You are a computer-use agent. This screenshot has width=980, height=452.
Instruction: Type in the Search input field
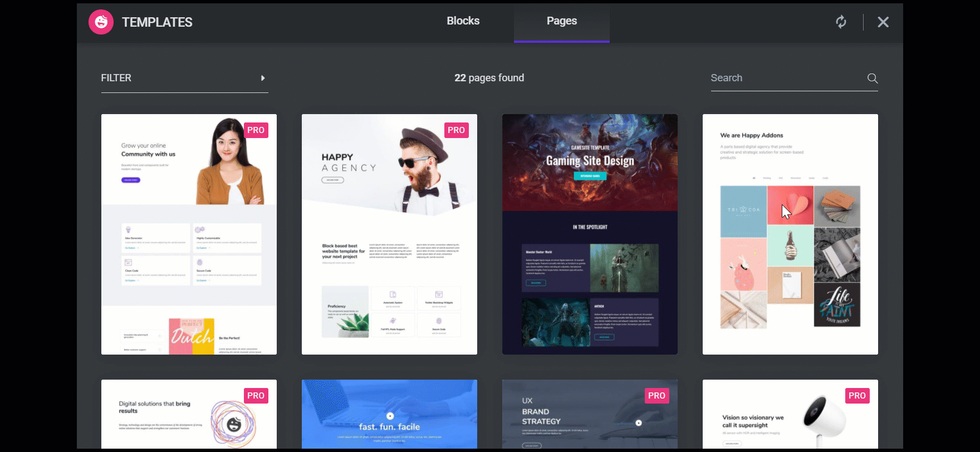click(785, 78)
